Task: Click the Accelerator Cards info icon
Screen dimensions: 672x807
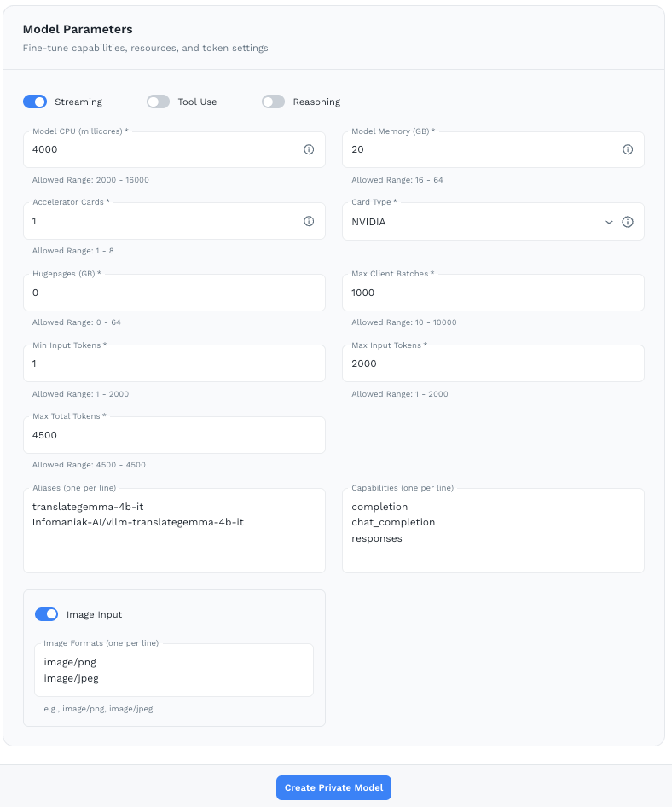Action: coord(308,221)
